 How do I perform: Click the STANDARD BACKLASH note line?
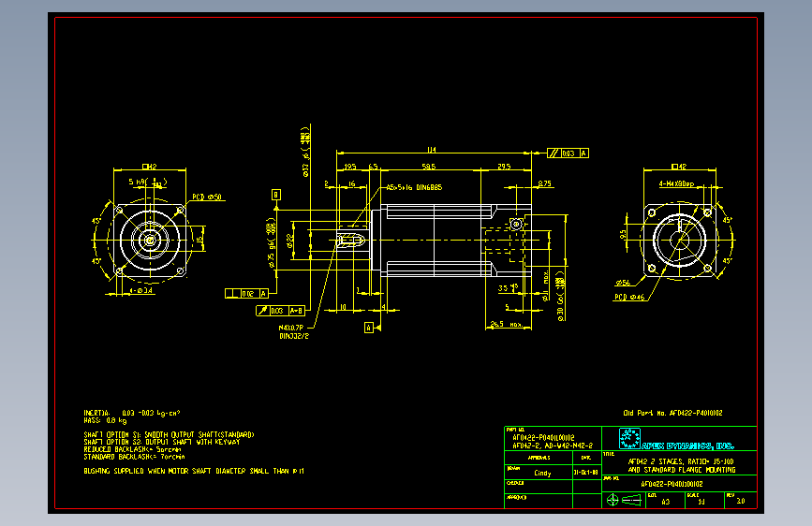tap(134, 457)
